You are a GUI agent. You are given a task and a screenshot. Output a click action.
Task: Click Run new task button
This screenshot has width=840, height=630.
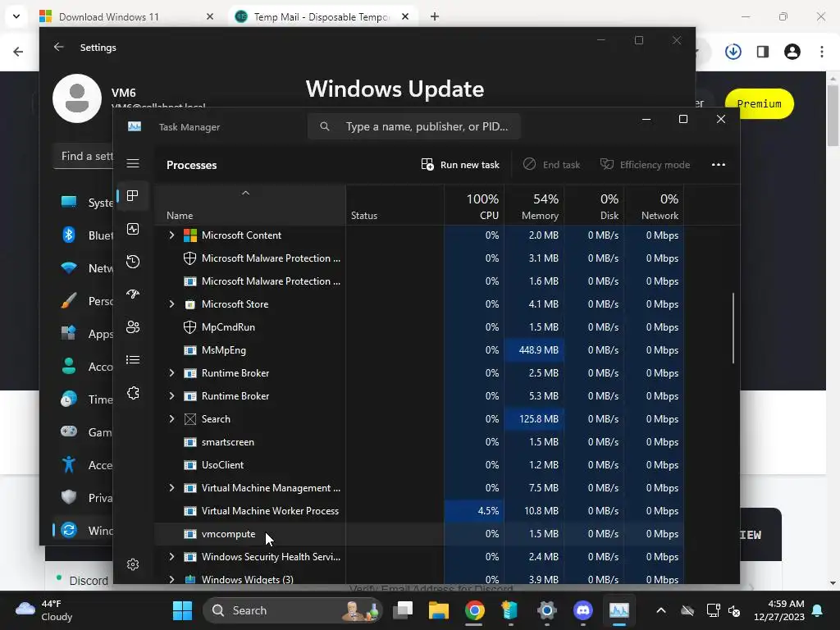[460, 164]
